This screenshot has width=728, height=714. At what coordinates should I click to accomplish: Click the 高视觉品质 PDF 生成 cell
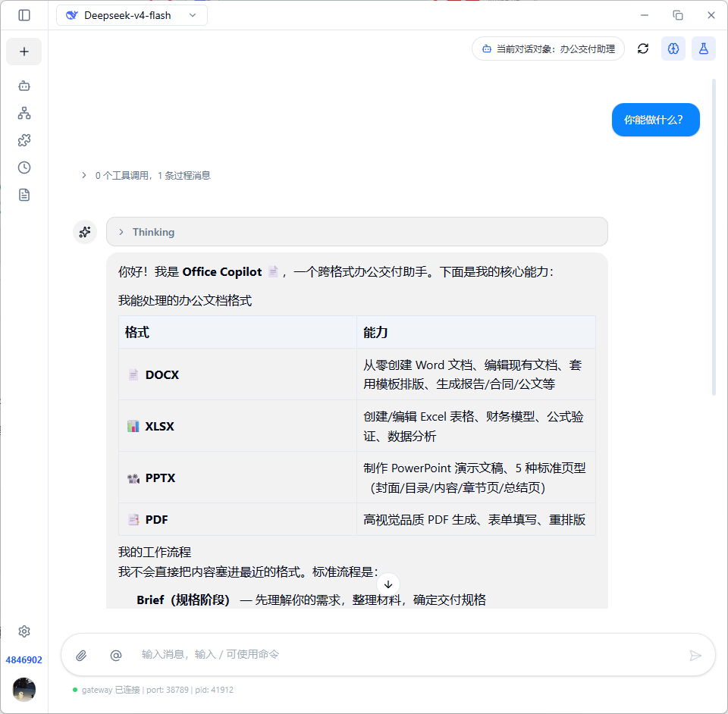pyautogui.click(x=476, y=519)
